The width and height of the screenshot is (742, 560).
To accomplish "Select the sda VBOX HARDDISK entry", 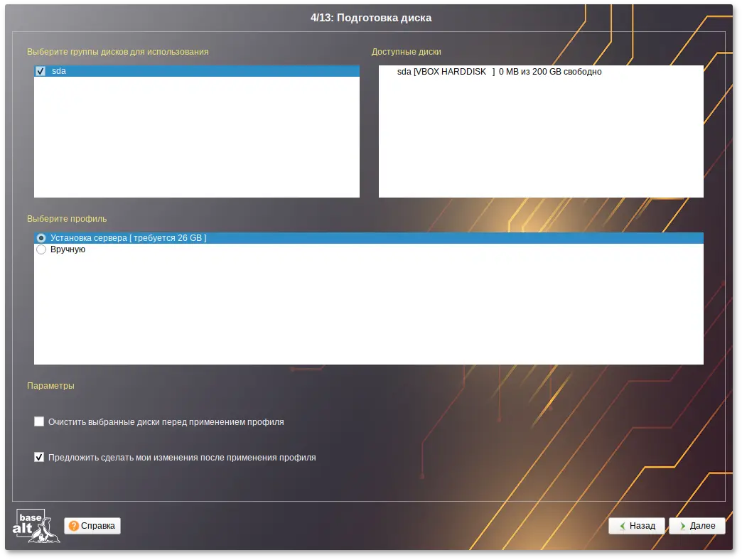I will (x=499, y=72).
